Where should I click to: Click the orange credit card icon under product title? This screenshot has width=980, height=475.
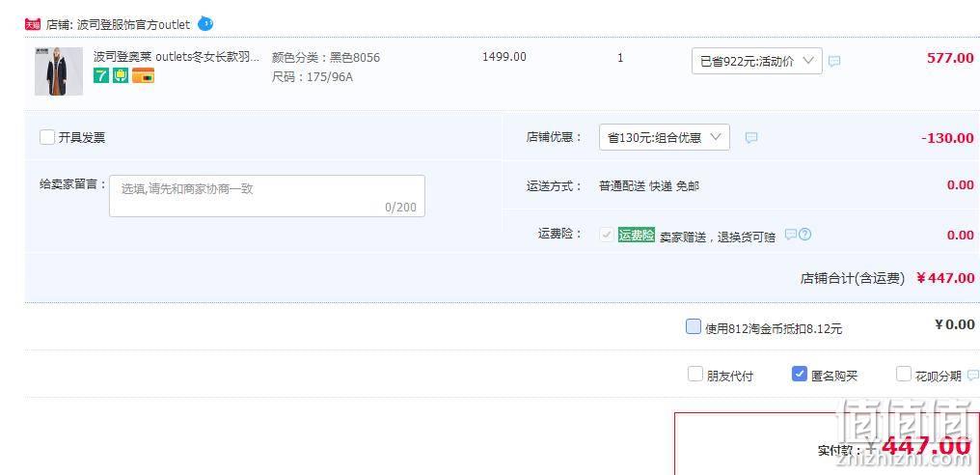tap(143, 75)
